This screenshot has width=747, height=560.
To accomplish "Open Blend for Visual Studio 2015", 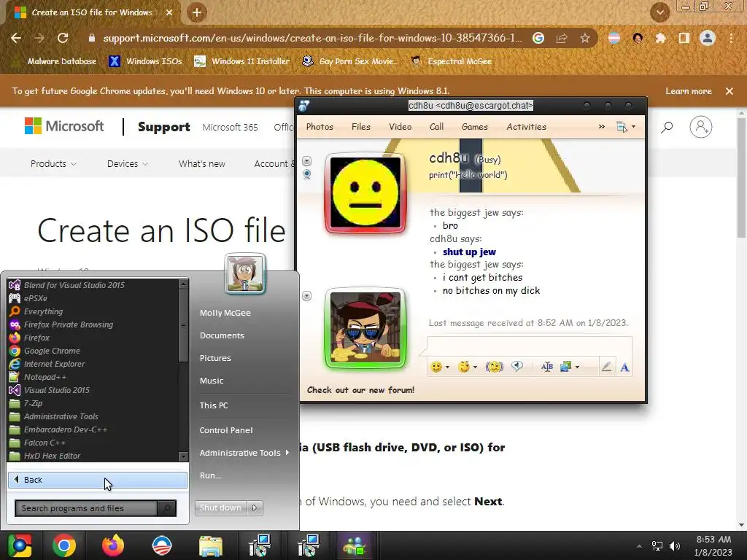I will (74, 285).
